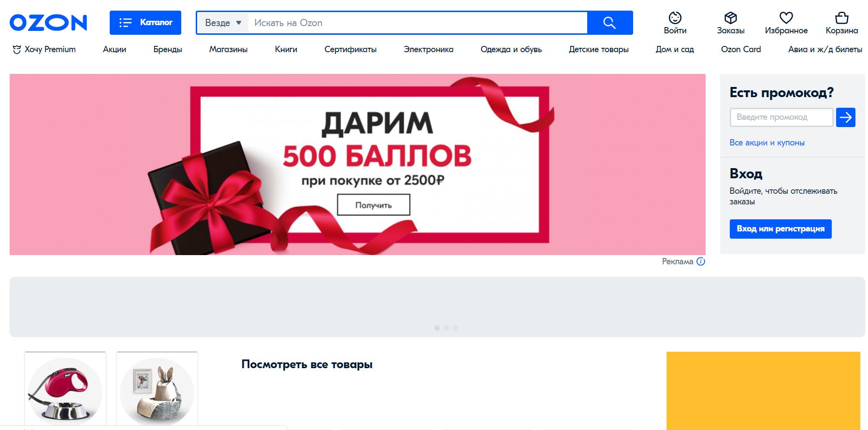
Task: Select Книги category
Action: 286,49
